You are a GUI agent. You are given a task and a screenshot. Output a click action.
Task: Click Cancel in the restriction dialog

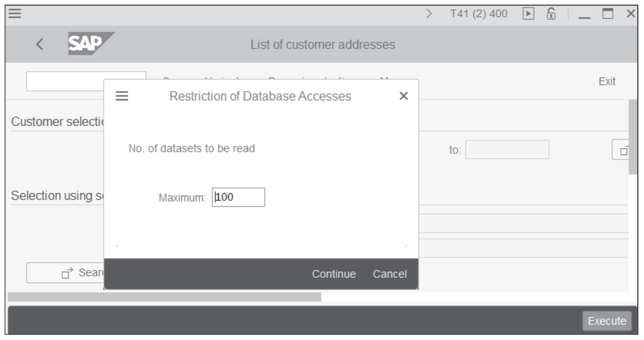[x=390, y=274]
